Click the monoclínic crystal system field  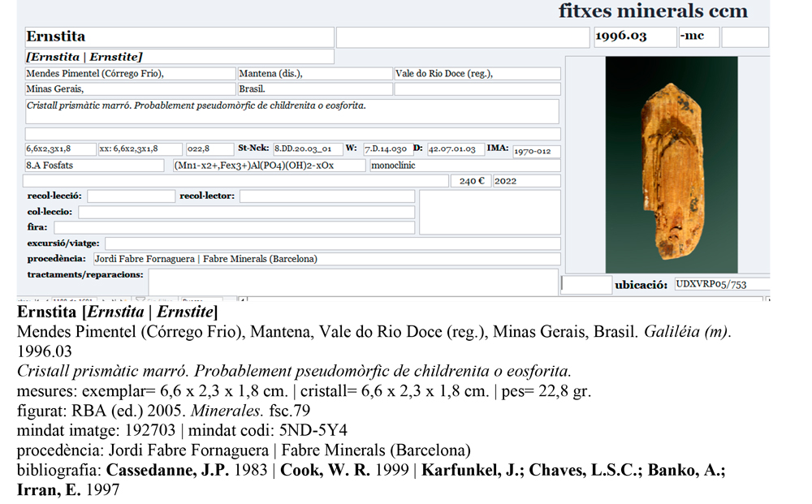click(x=464, y=166)
